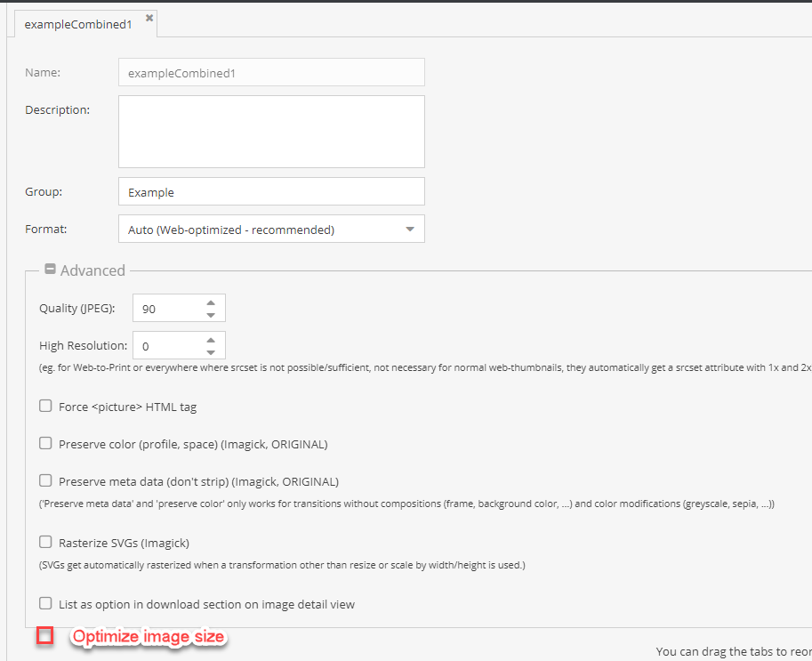Click the SVGs automatically rasterized hint text
Image resolution: width=812 pixels, height=661 pixels.
pos(282,565)
